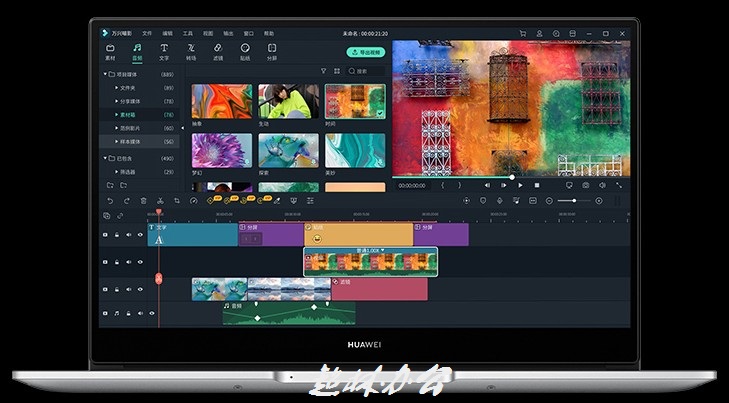Open the 文字 text tab

164,52
